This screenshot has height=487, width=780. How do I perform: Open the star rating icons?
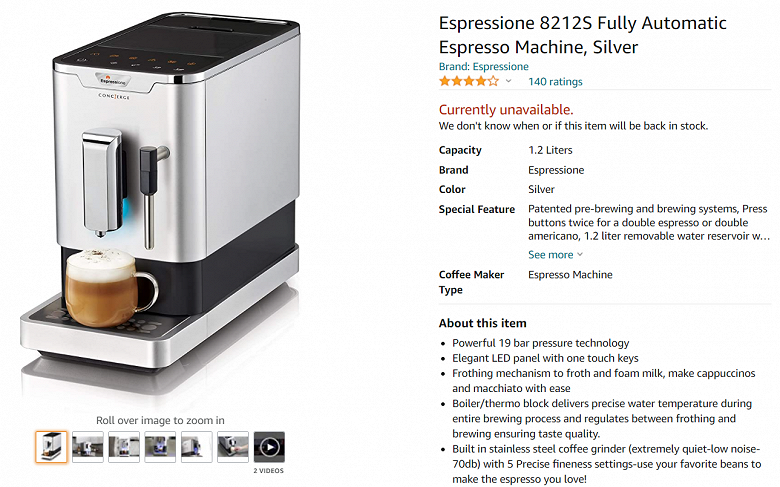[x=469, y=81]
